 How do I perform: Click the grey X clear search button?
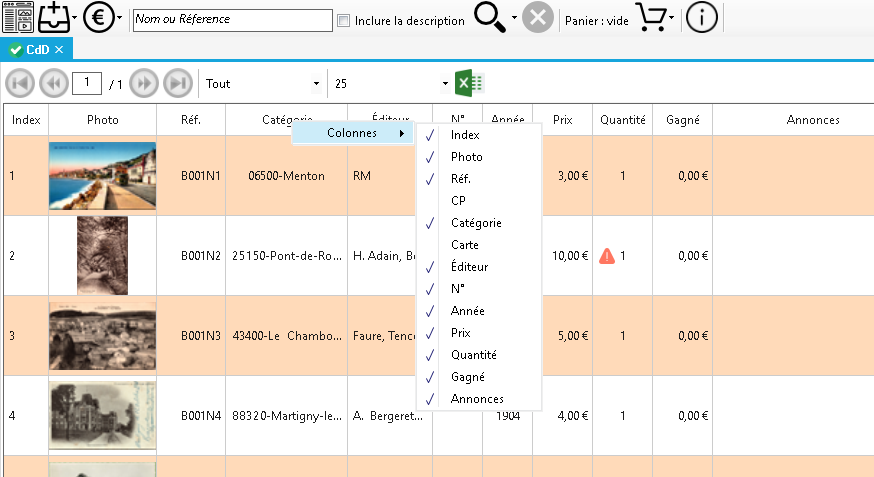[538, 19]
